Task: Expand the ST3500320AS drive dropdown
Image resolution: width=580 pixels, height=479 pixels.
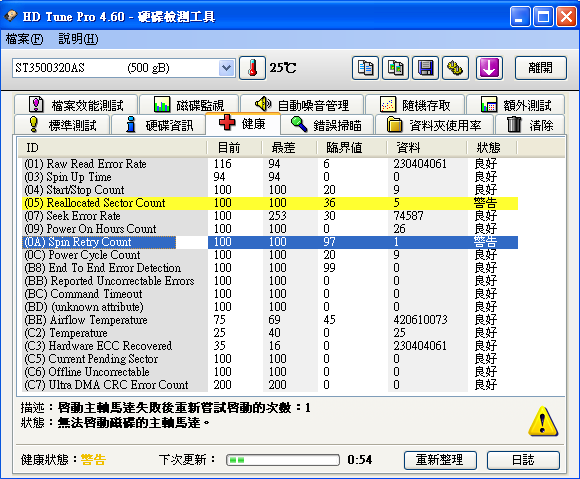Action: click(226, 68)
